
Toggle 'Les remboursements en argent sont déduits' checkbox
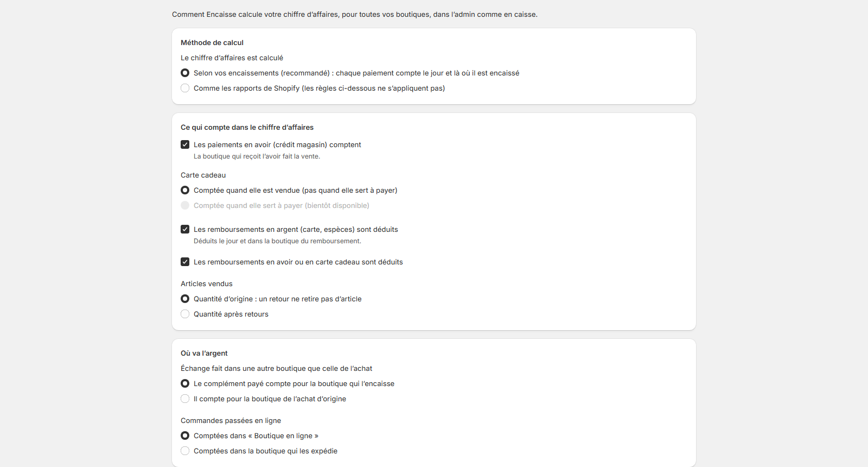point(185,229)
